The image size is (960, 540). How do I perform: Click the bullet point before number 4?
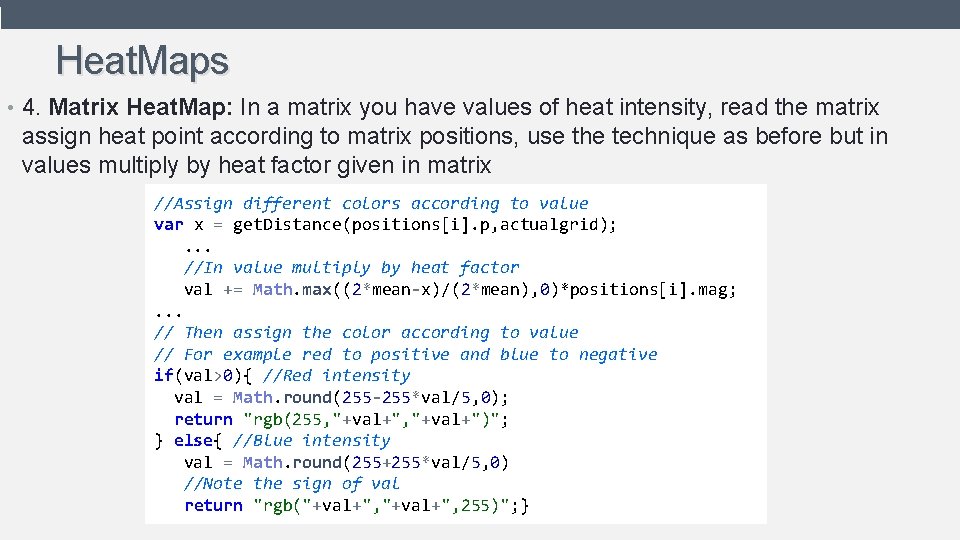[9, 108]
